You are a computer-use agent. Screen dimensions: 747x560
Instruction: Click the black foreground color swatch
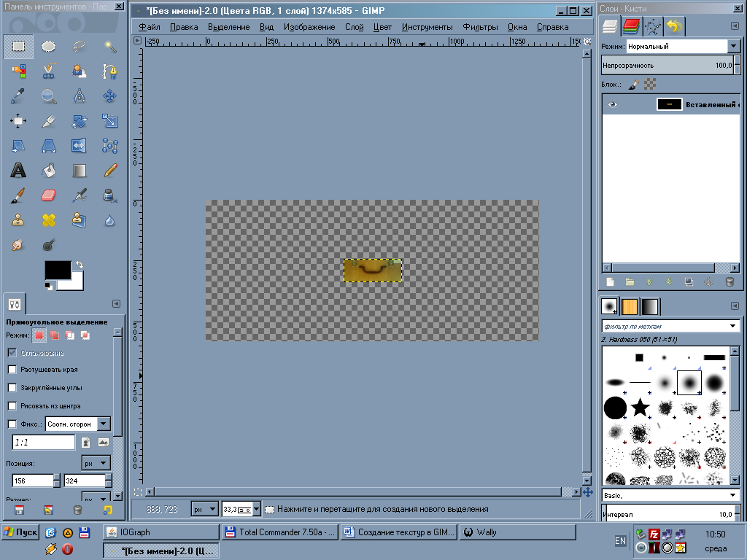point(58,270)
